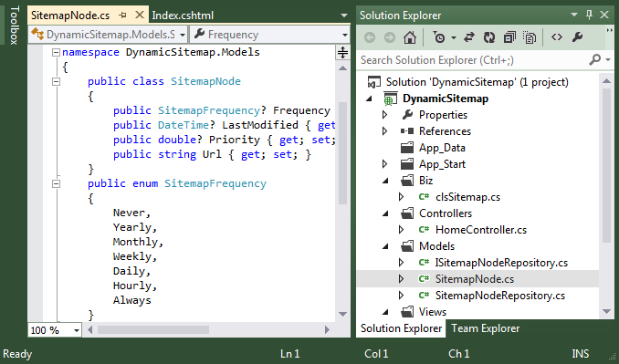Viewport: 619px width, 364px height.
Task: Expand the References node
Action: [x=385, y=131]
